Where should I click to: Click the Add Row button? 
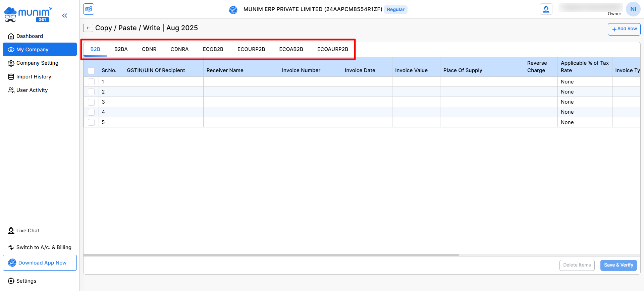tap(624, 29)
